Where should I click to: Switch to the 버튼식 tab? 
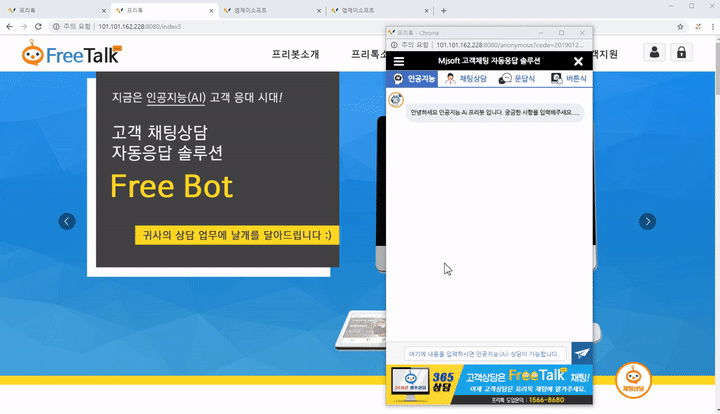pyautogui.click(x=569, y=79)
